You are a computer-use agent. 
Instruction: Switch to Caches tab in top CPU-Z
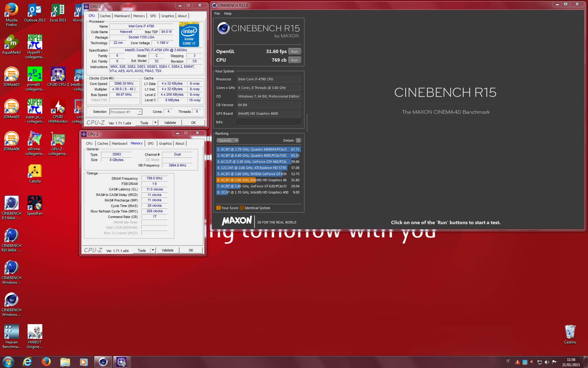coord(105,16)
